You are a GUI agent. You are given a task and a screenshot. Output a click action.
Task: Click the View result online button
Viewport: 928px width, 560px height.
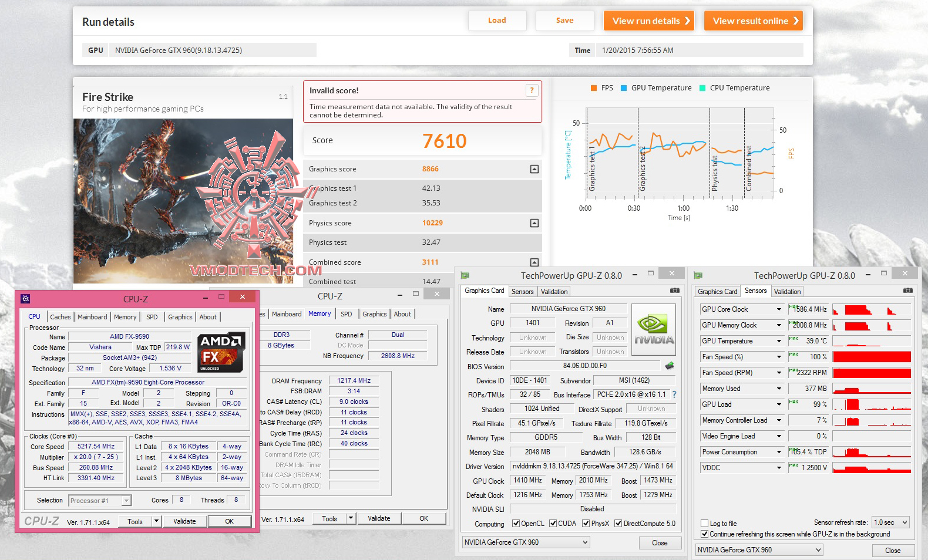click(x=754, y=21)
